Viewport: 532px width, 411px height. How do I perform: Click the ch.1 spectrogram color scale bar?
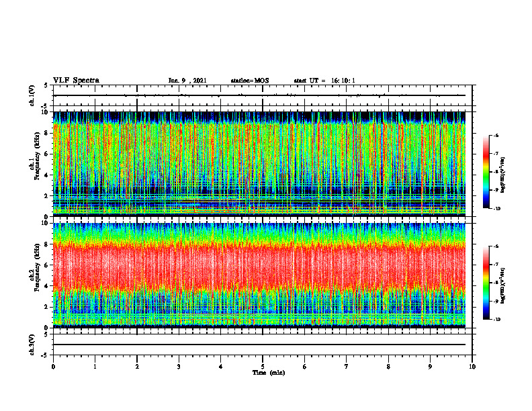[486, 172]
